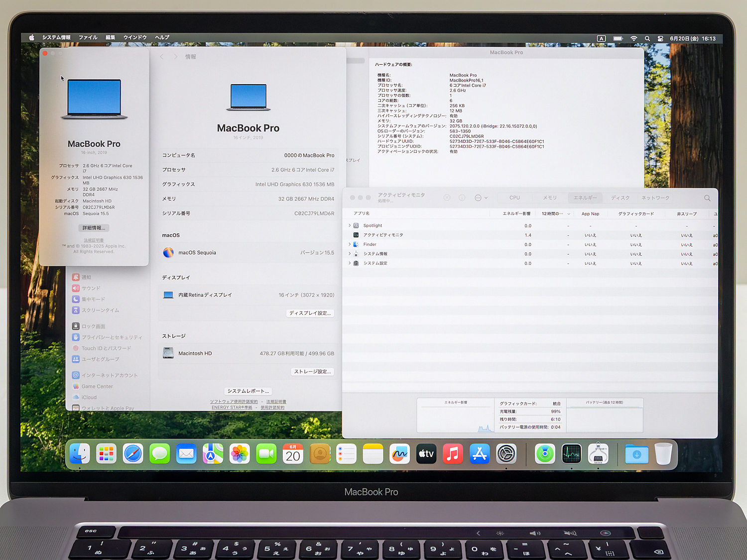Launch Apple TV from the Dock
The width and height of the screenshot is (747, 560).
(426, 453)
